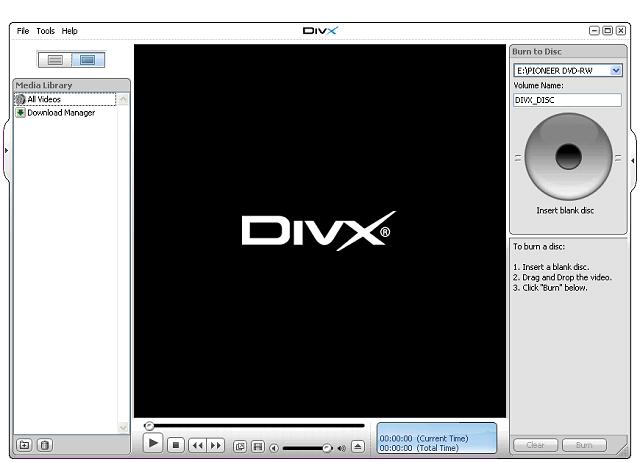Click the DivX logo in title bar
Screen dimensions: 640x462
pyautogui.click(x=320, y=31)
